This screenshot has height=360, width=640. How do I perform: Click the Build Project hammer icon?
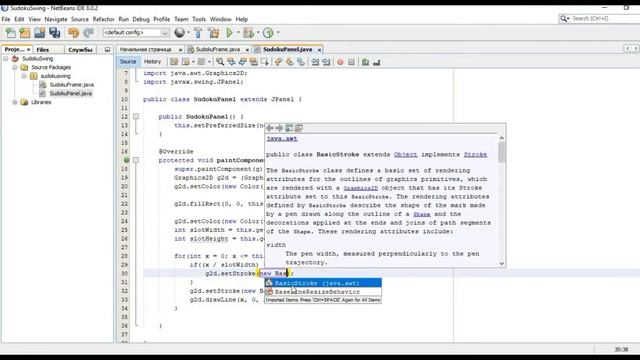(x=198, y=33)
